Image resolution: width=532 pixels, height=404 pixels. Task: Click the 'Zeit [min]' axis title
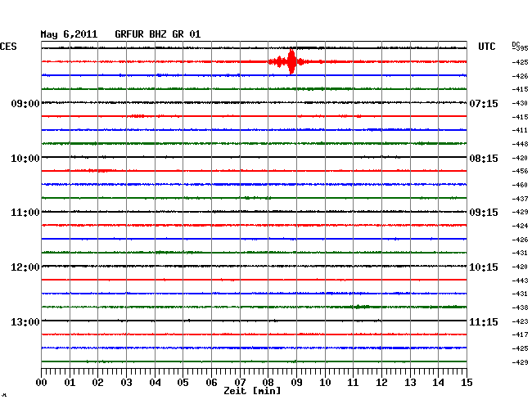(x=252, y=391)
